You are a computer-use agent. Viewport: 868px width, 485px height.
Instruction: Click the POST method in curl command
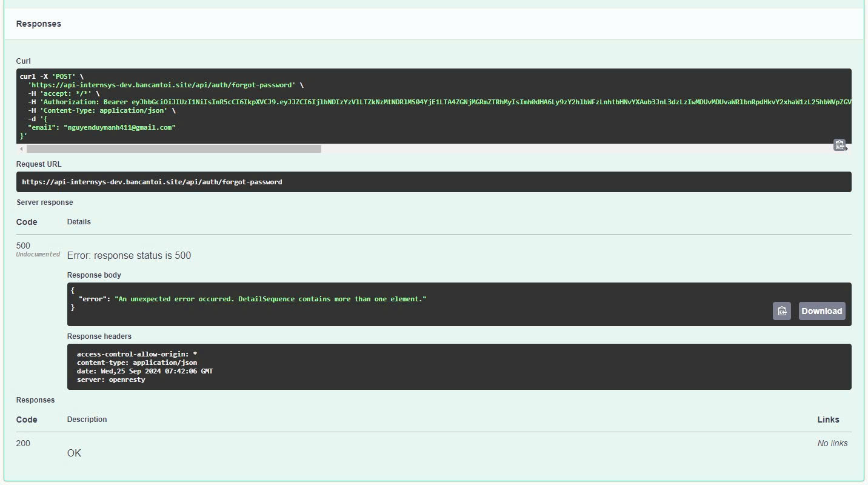[64, 77]
